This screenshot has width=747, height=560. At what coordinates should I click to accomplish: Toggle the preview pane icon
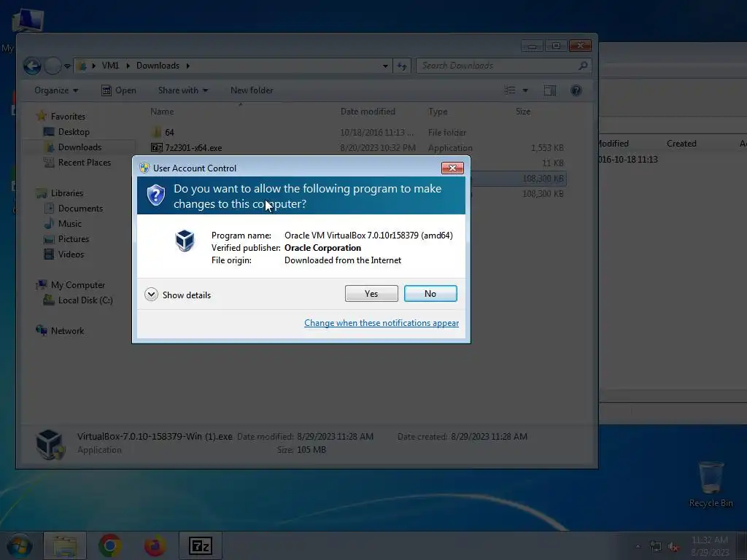click(x=550, y=90)
